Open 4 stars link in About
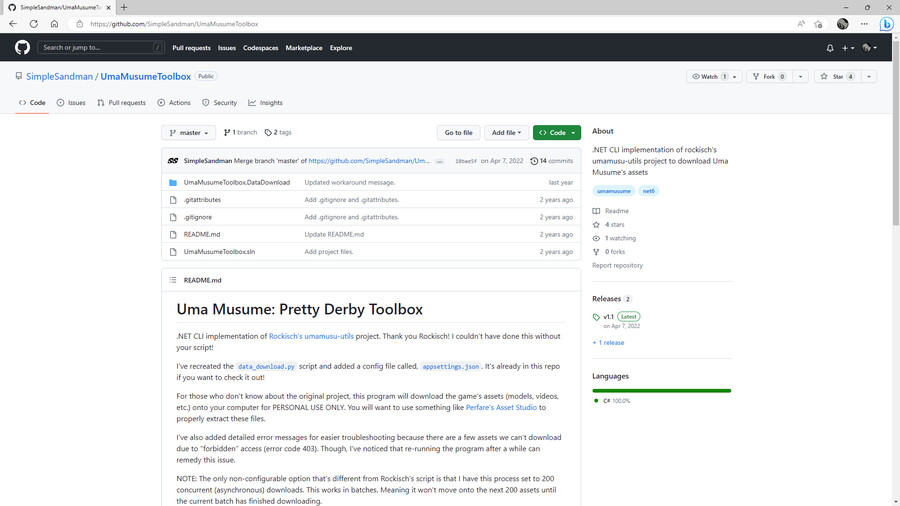The width and height of the screenshot is (900, 506). pyautogui.click(x=608, y=225)
